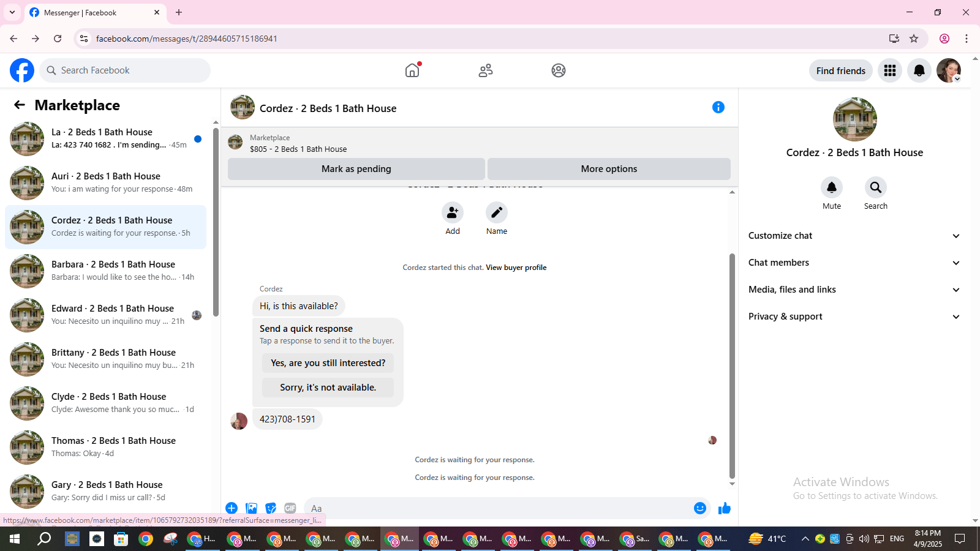980x551 pixels.
Task: Open the Gary conversation
Action: [x=105, y=492]
